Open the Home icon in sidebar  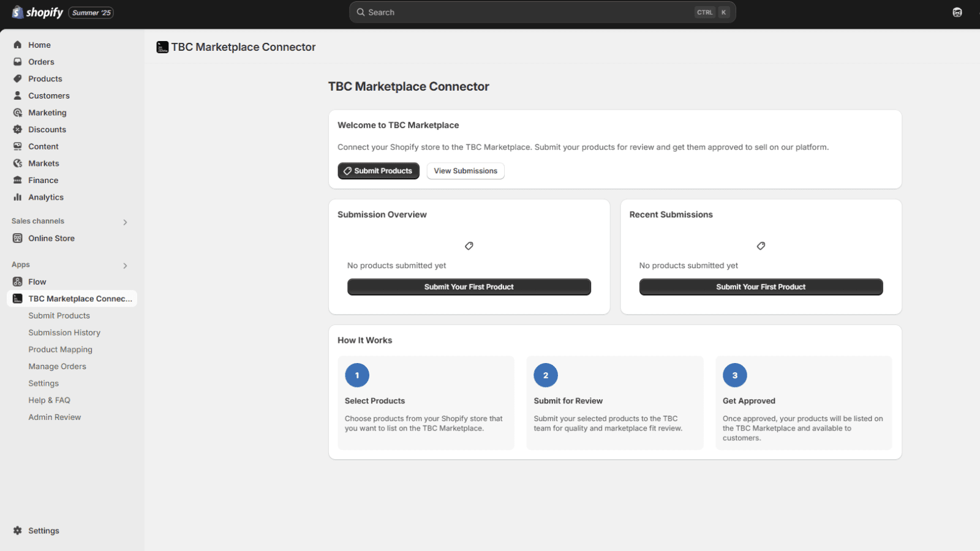(x=18, y=45)
